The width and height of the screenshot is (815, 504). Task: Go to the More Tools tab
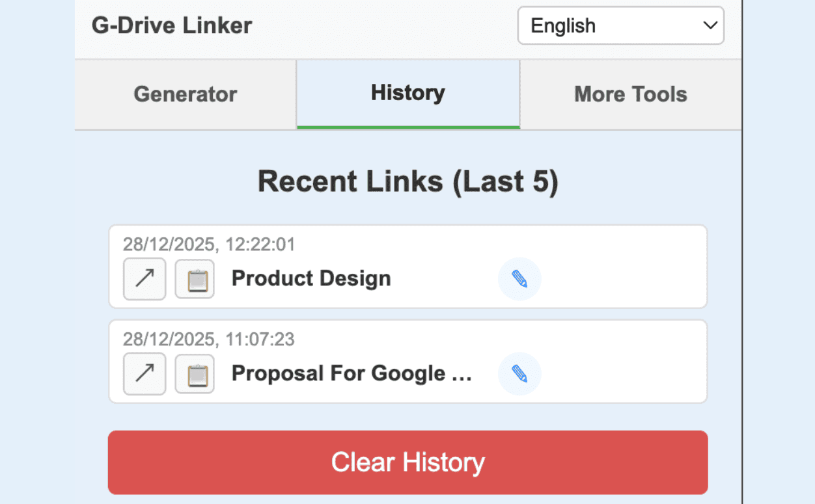click(630, 94)
